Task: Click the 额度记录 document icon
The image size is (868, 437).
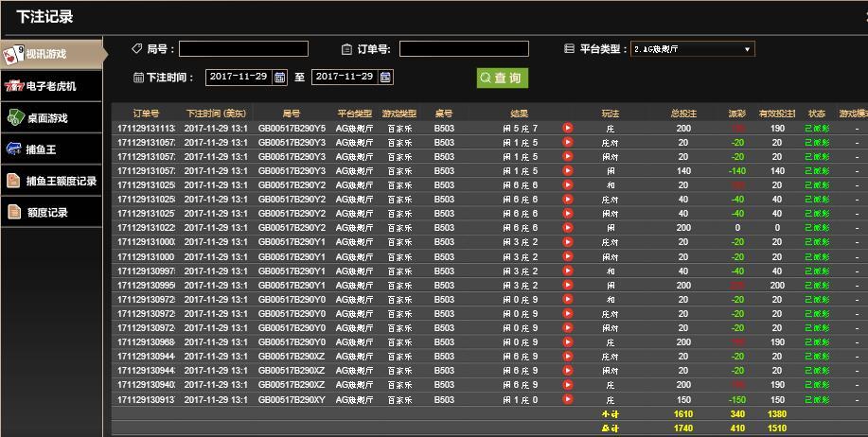Action: [x=14, y=213]
